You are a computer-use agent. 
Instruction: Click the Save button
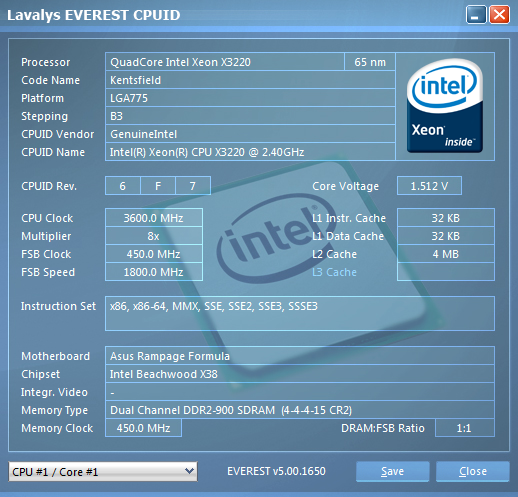click(393, 471)
